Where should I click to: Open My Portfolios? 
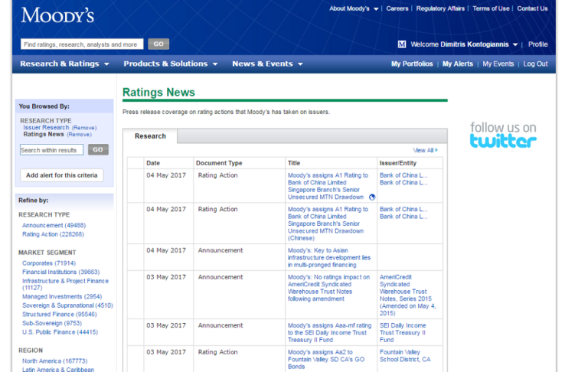pyautogui.click(x=412, y=64)
